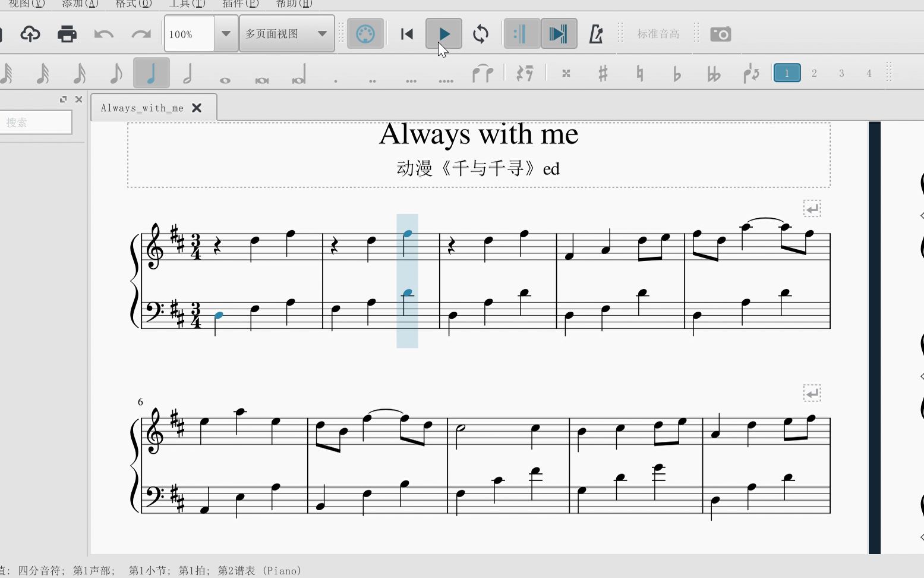This screenshot has width=924, height=578.
Task: Print the score with printer icon
Action: coord(67,34)
